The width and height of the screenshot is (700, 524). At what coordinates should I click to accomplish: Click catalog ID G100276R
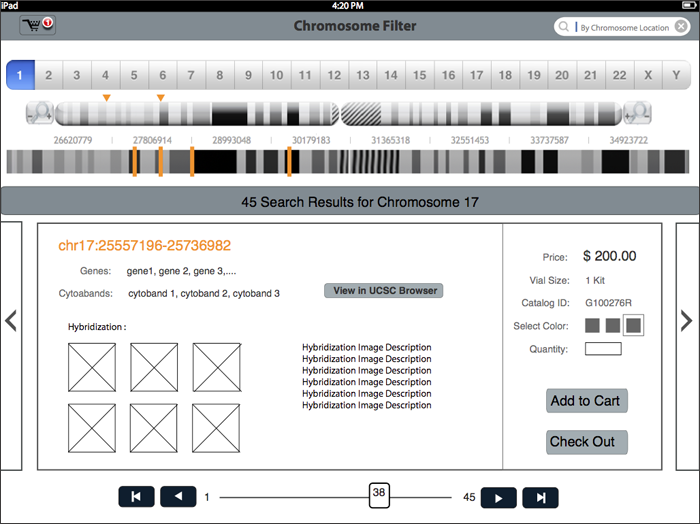[608, 303]
